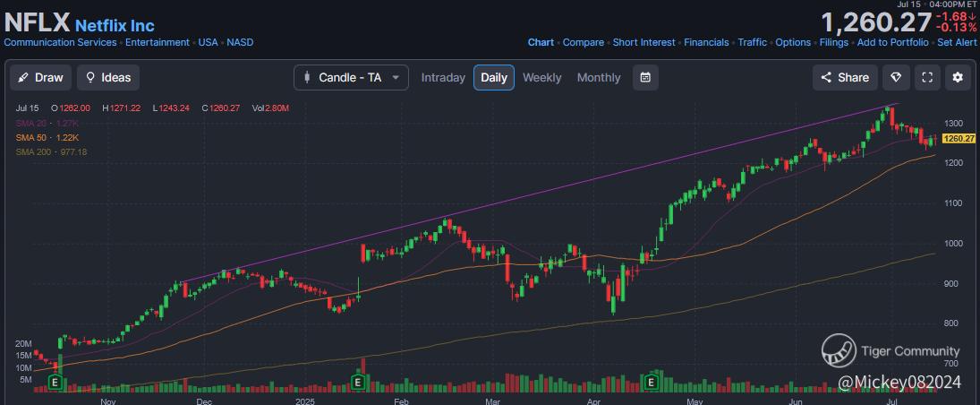This screenshot has width=980, height=405.
Task: Click the January earnings E marker
Action: click(x=358, y=382)
